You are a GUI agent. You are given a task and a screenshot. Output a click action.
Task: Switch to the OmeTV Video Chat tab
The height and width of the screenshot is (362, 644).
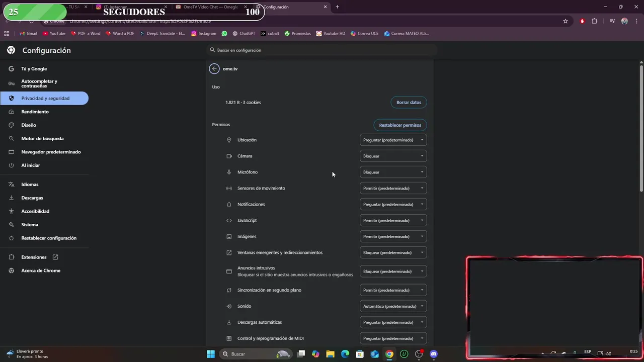210,7
